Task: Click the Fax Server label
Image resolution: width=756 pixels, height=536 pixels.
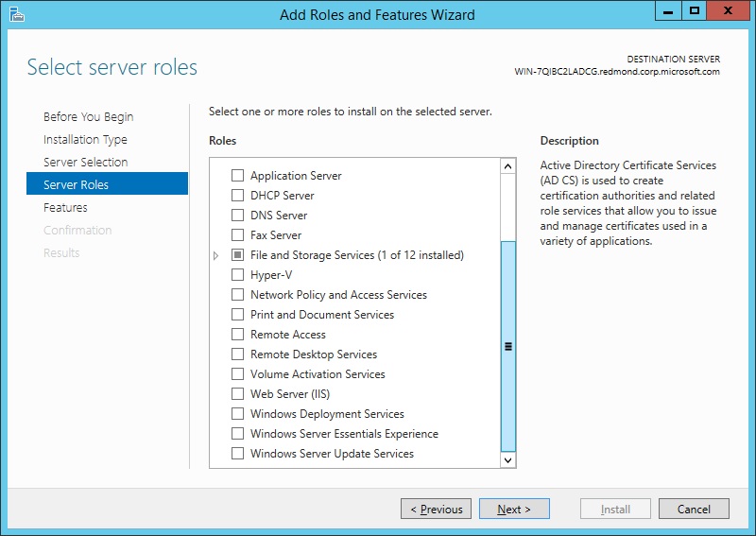Action: tap(276, 235)
